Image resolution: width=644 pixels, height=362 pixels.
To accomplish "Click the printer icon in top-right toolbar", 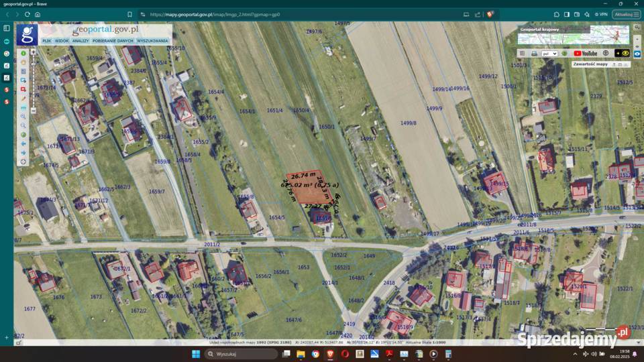I will (x=534, y=54).
